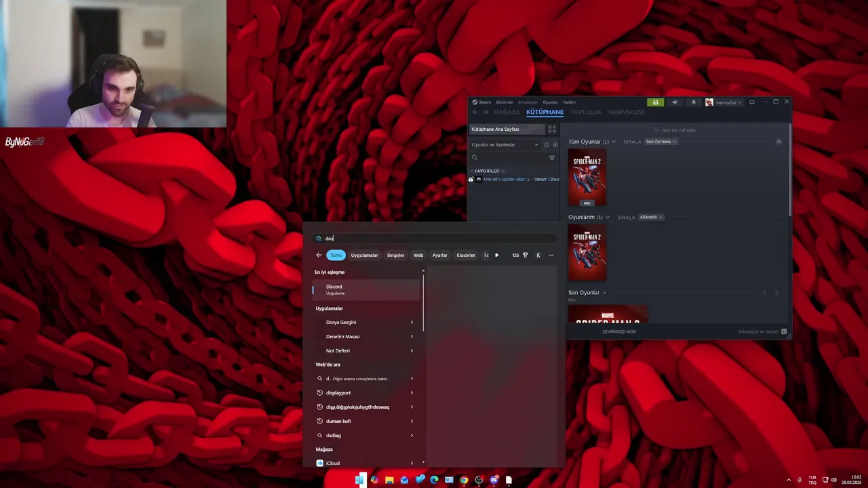Open the three-dot options in search panel
The height and width of the screenshot is (488, 868).
[x=551, y=256]
